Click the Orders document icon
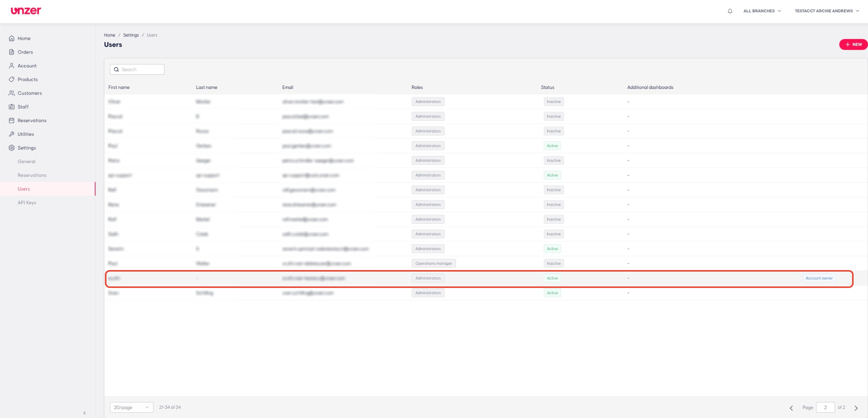The image size is (868, 418). 12,52
